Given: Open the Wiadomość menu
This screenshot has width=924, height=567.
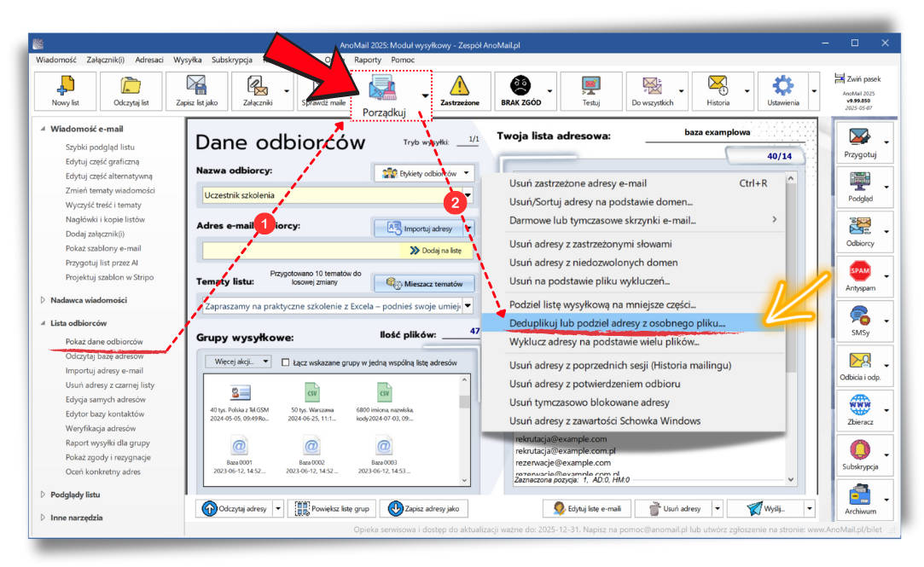Looking at the screenshot, I should [56, 60].
